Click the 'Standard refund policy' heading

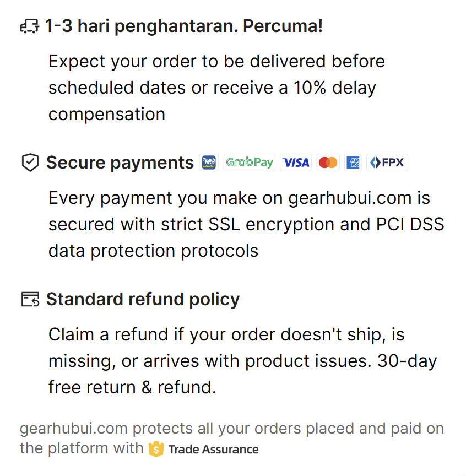click(x=143, y=299)
